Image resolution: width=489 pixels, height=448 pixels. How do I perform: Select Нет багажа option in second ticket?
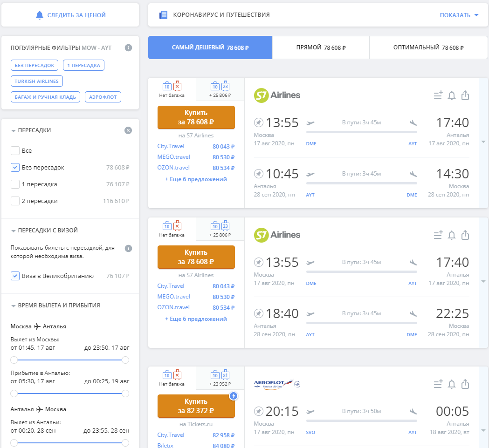(x=172, y=229)
